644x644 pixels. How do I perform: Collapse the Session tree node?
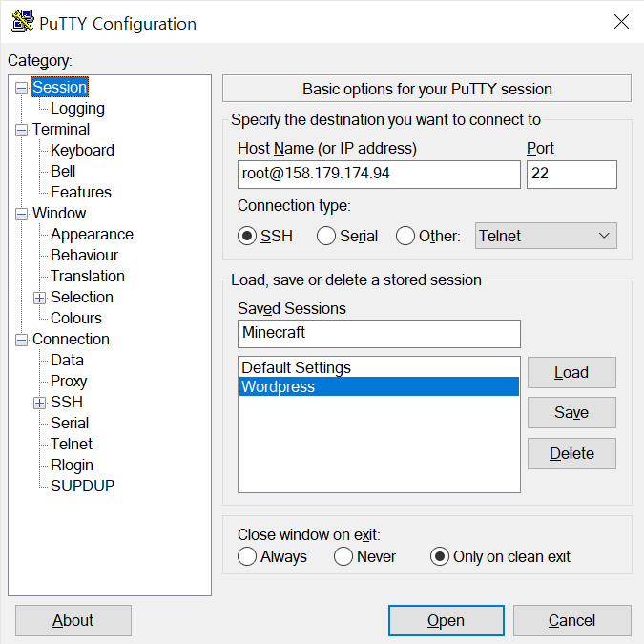pyautogui.click(x=21, y=88)
